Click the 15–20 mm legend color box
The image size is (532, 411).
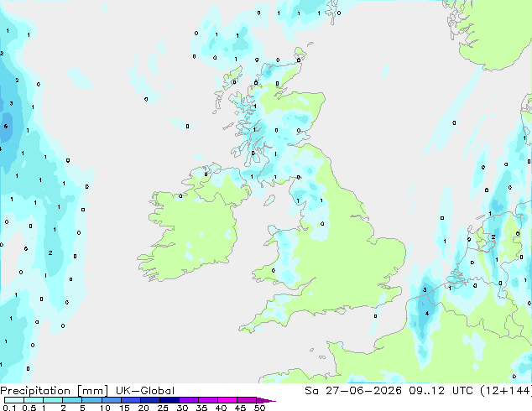[x=130, y=400]
